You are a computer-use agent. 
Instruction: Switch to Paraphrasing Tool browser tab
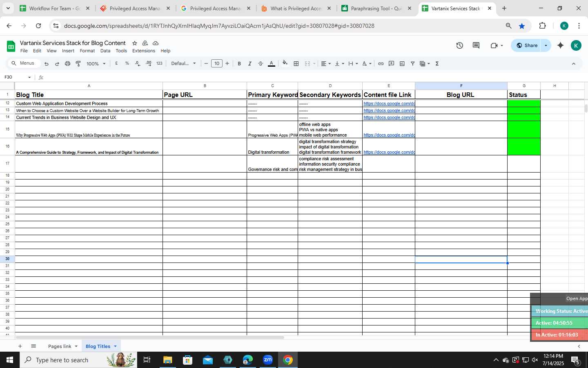pyautogui.click(x=376, y=8)
